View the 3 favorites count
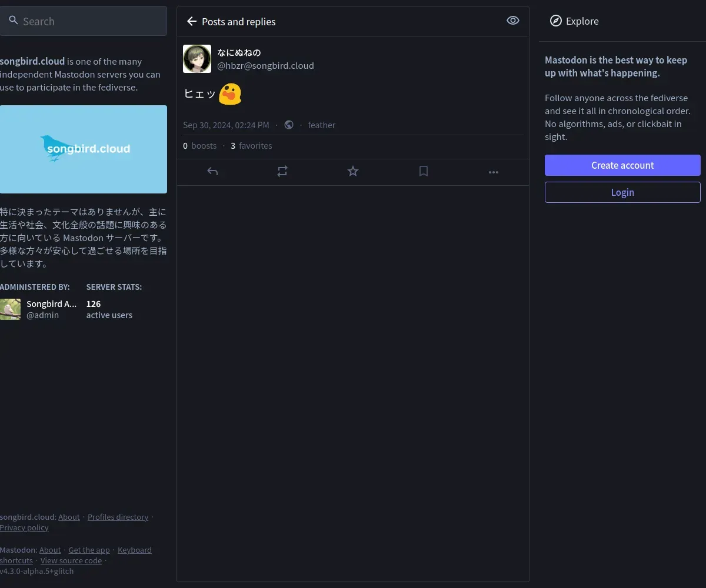This screenshot has height=588, width=706. tap(251, 145)
